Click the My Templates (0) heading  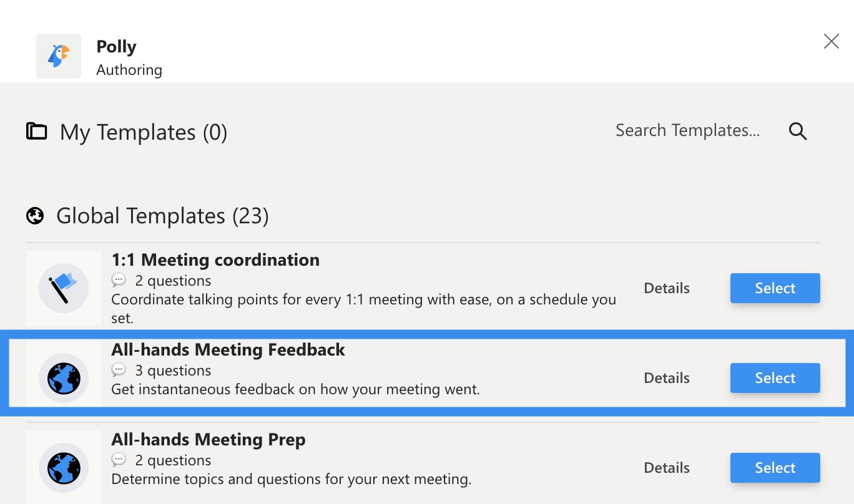144,132
